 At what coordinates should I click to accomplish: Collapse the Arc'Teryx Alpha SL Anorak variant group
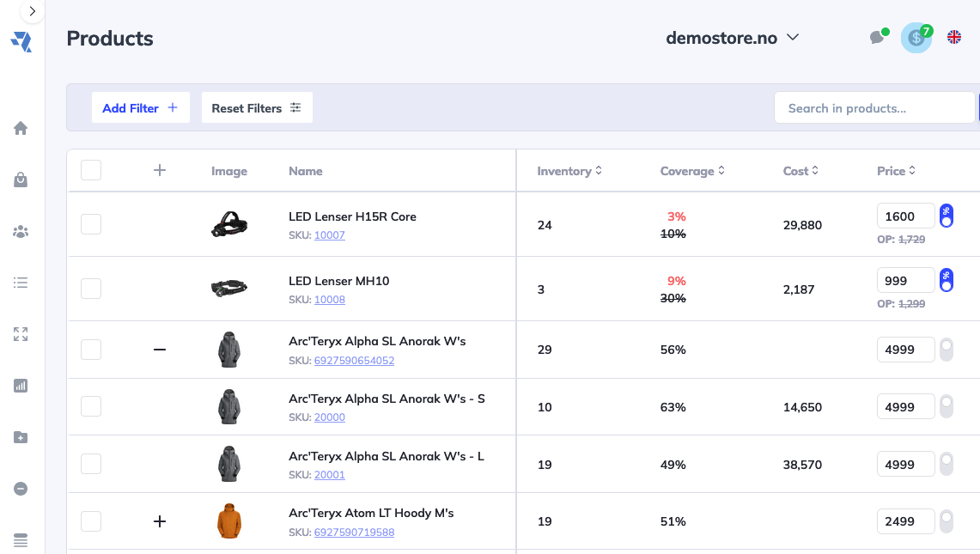click(x=159, y=350)
